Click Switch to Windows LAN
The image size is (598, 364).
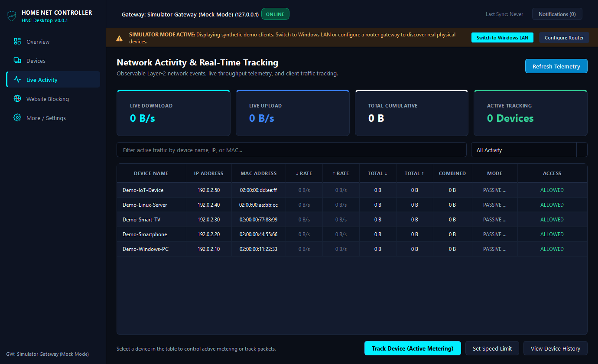[x=502, y=38]
